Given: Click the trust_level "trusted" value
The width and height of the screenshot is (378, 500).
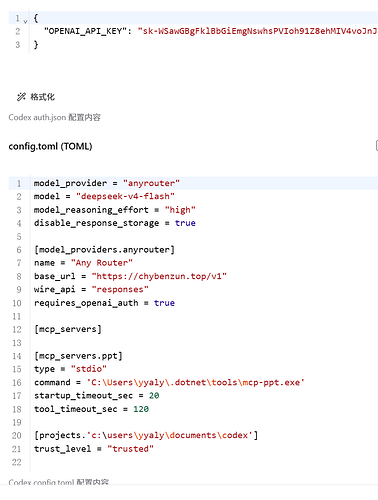Looking at the screenshot, I should (x=130, y=449).
